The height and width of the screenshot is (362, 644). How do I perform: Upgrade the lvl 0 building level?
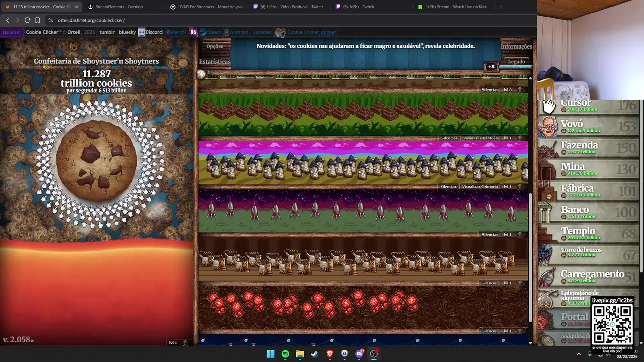(x=513, y=89)
